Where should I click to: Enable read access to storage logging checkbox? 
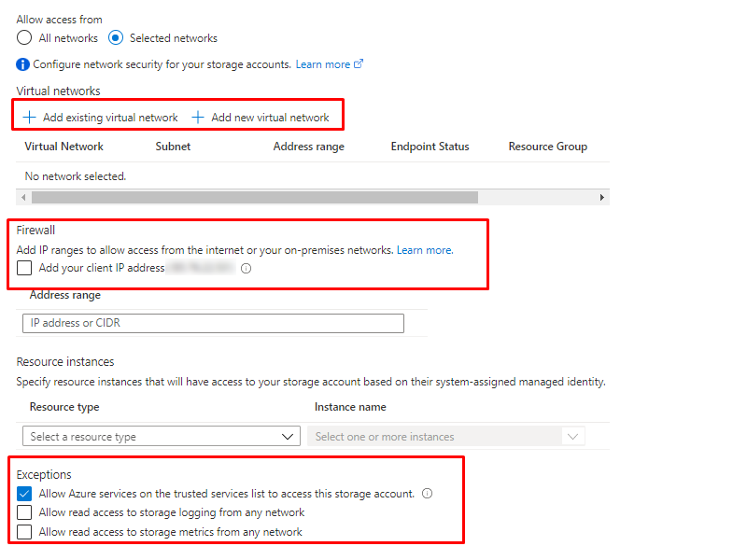[24, 512]
